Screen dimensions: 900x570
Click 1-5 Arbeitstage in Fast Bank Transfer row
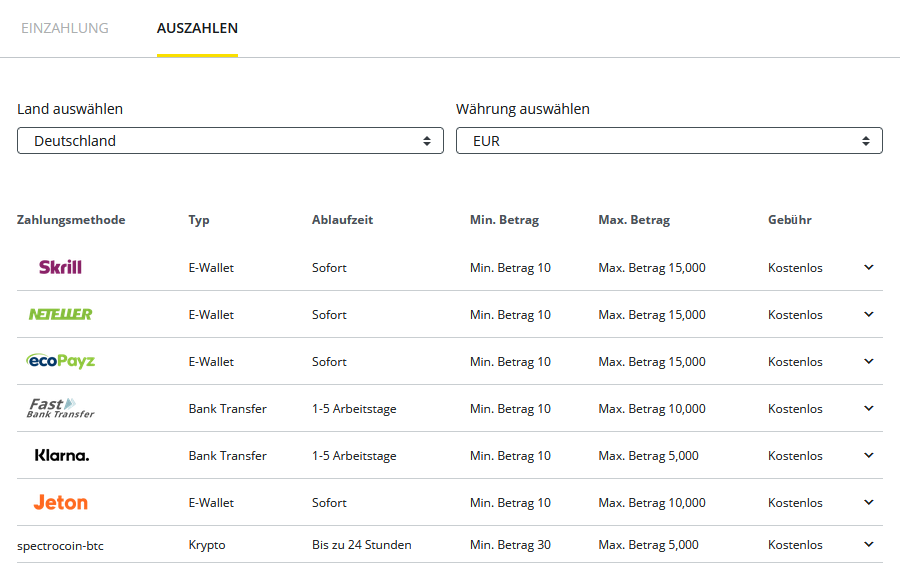tap(354, 409)
